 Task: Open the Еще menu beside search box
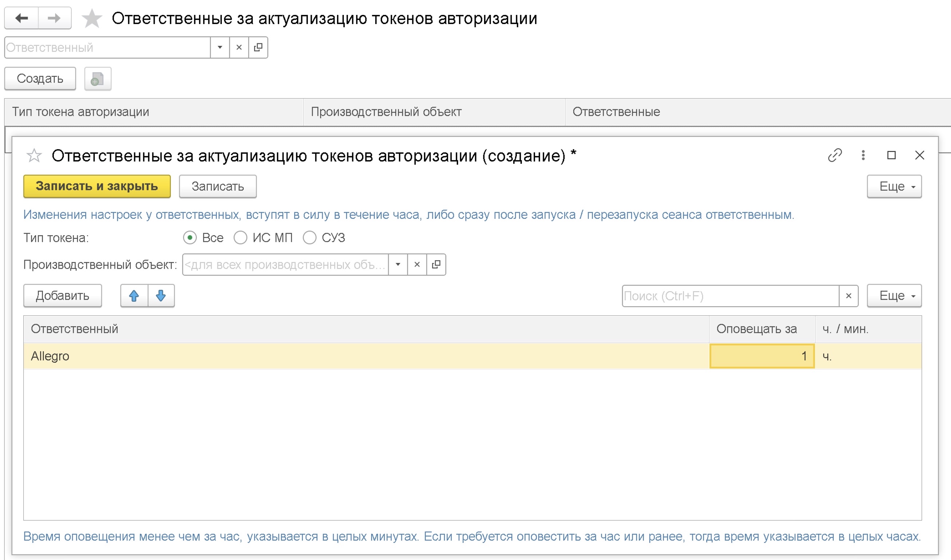[895, 296]
